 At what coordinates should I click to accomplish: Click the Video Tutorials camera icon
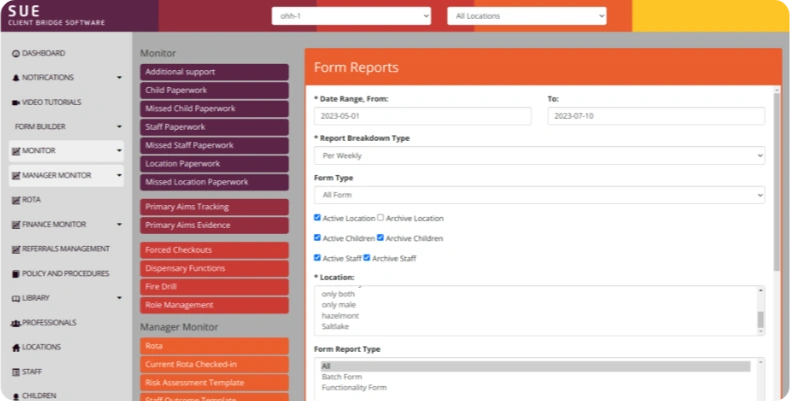(15, 102)
